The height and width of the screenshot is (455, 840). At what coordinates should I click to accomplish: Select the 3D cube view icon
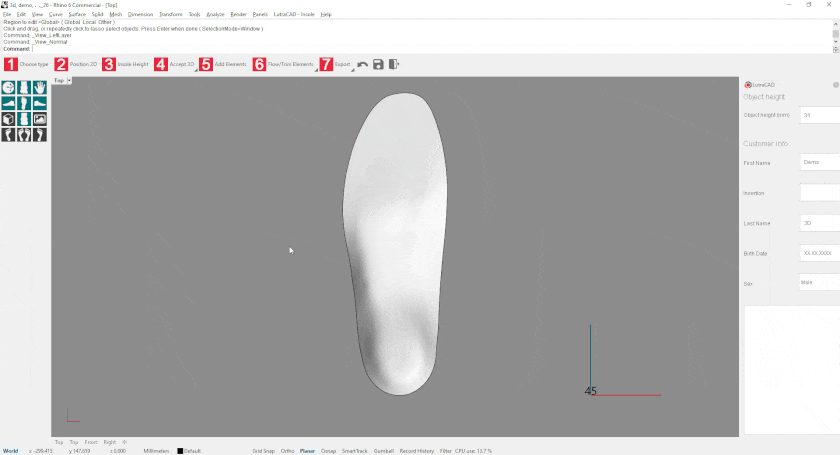pos(9,119)
